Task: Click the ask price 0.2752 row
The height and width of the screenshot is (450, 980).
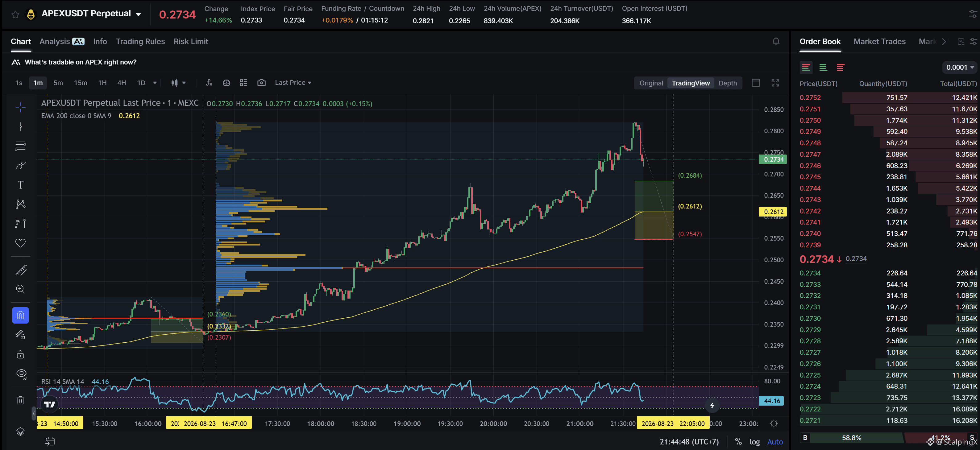Action: [888, 97]
